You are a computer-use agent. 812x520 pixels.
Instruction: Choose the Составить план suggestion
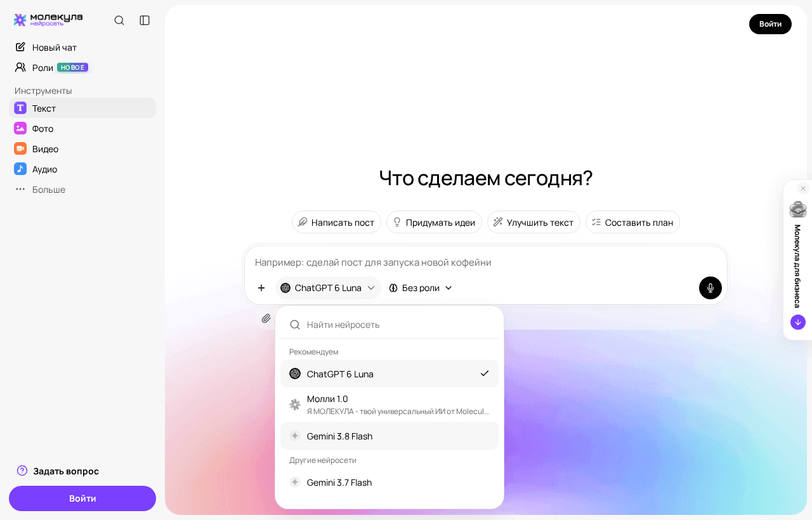click(x=632, y=222)
